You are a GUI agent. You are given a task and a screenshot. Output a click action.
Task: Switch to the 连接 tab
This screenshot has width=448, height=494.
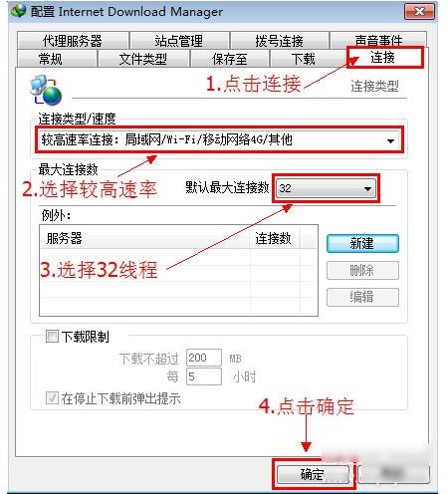tap(385, 58)
